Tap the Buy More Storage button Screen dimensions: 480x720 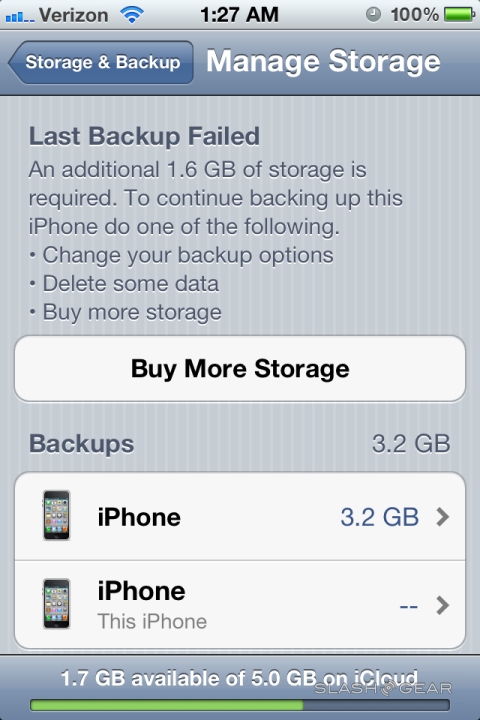tap(240, 369)
